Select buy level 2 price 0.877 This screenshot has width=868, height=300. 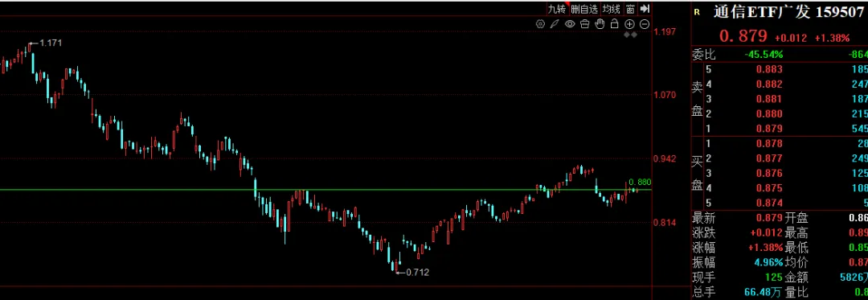(x=769, y=159)
